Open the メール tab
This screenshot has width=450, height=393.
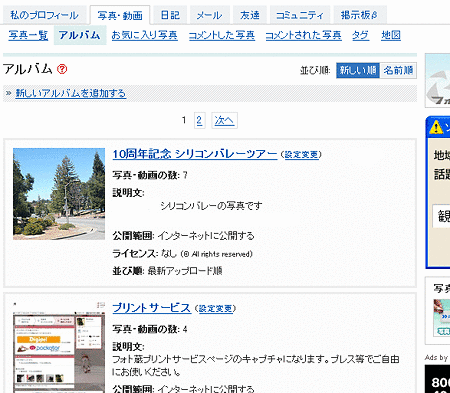point(209,15)
